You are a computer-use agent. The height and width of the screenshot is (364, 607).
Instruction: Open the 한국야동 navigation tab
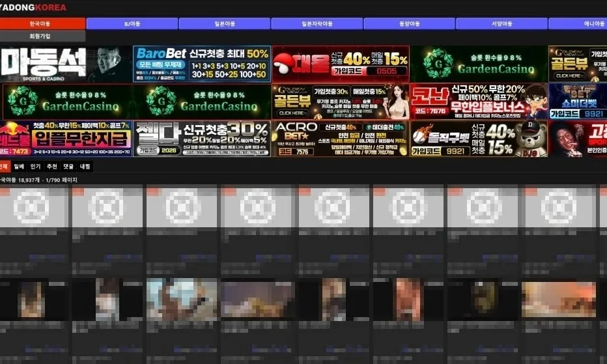coord(42,23)
